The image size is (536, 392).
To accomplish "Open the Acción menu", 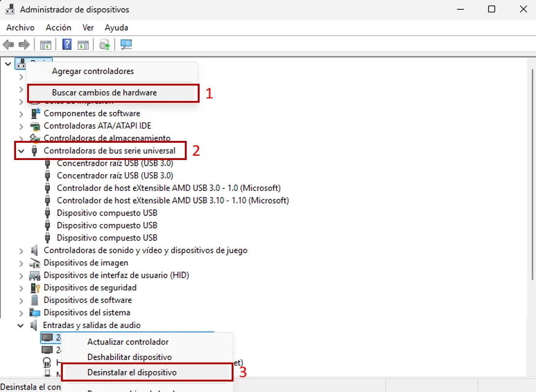I will 59,28.
